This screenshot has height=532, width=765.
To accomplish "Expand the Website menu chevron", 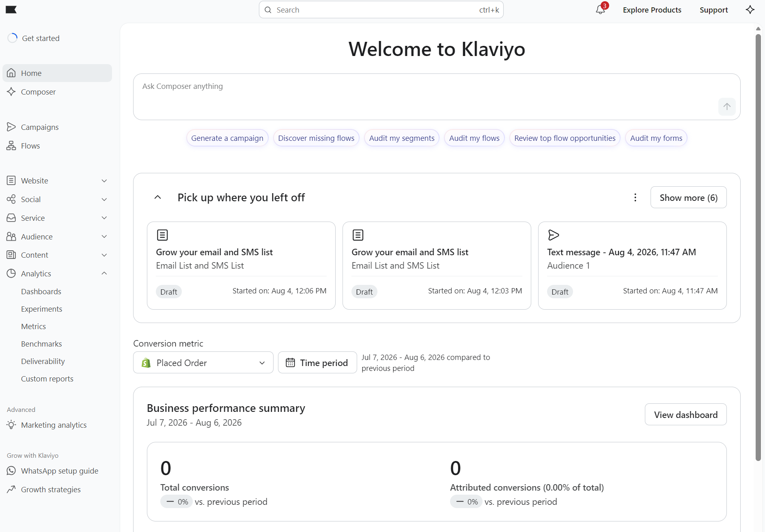I will click(104, 181).
